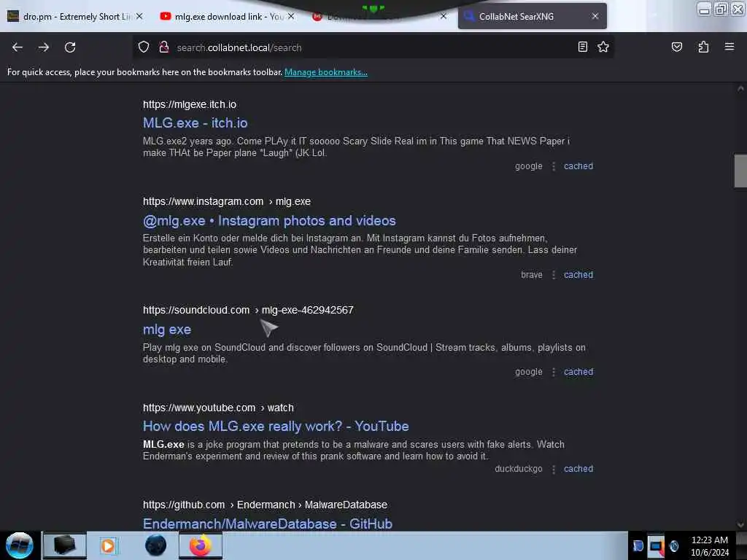This screenshot has width=747, height=560.
Task: Open cached link for YouTube result
Action: point(578,469)
